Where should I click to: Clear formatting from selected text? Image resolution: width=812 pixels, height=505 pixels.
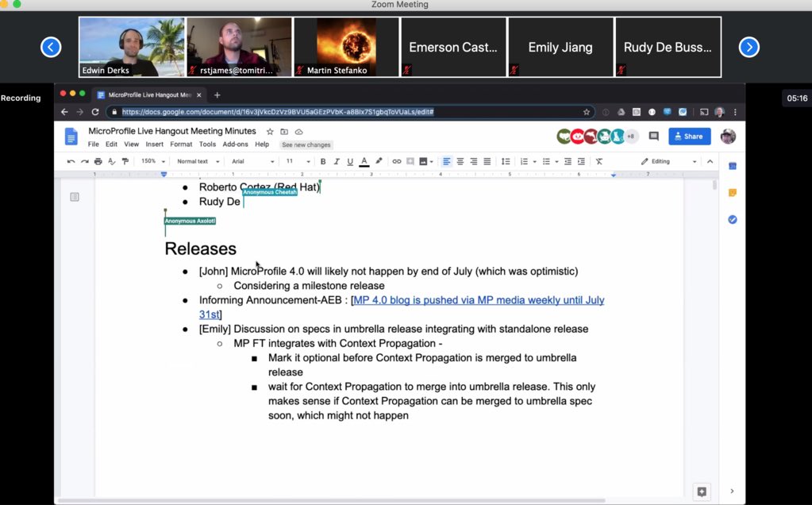tap(599, 162)
